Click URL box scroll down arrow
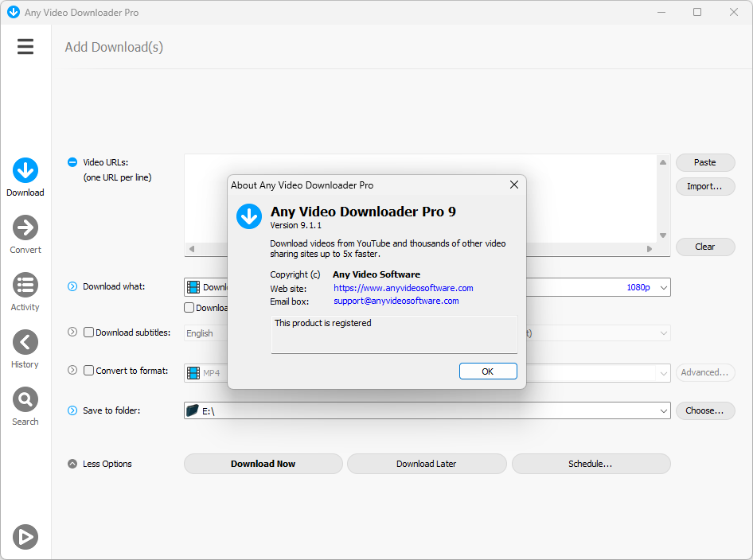 [x=663, y=235]
